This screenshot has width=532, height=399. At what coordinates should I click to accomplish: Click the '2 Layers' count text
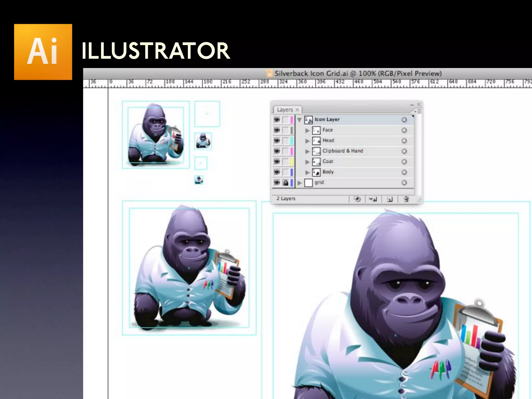286,198
